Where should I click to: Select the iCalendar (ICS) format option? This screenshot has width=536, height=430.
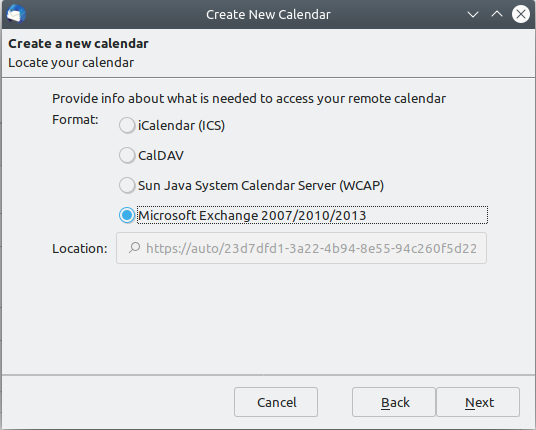tap(127, 125)
